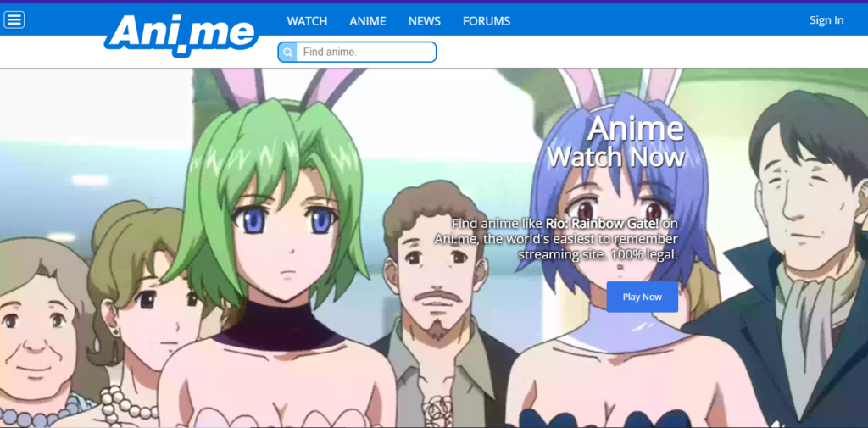The image size is (868, 428).
Task: Select ANIME in the navigation bar
Action: pos(367,20)
